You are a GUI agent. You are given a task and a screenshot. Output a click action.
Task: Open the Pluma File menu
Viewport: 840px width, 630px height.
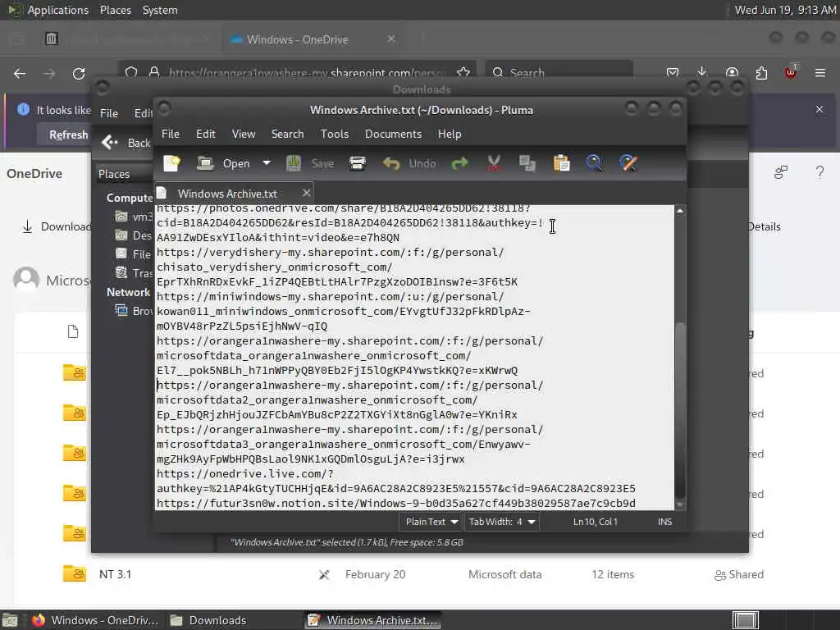(171, 134)
